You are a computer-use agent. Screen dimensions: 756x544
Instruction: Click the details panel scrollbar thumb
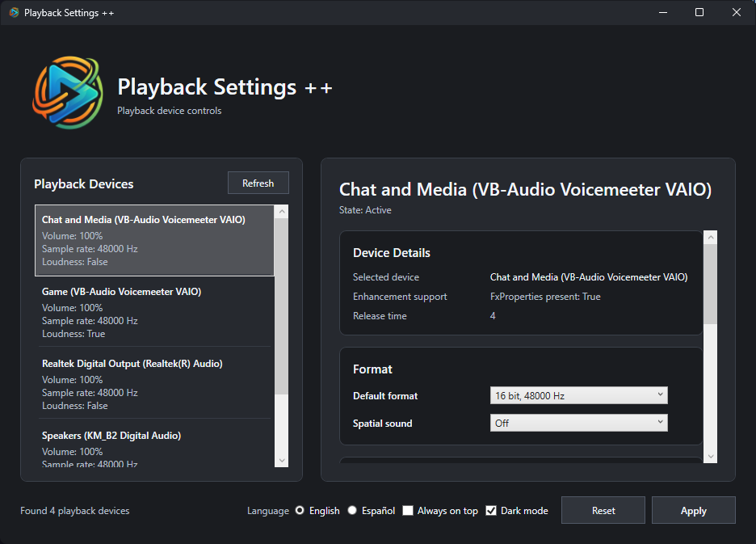pos(710,284)
